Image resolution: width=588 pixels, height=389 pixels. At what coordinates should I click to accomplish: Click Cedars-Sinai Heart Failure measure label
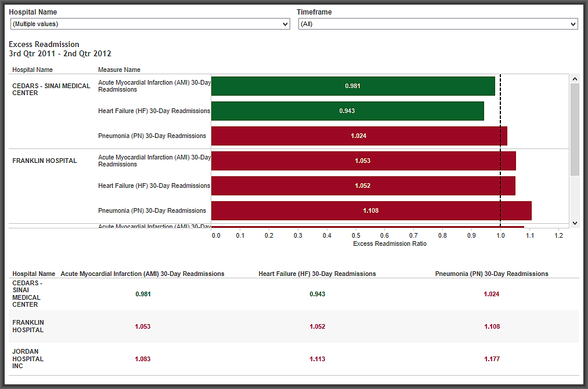154,111
